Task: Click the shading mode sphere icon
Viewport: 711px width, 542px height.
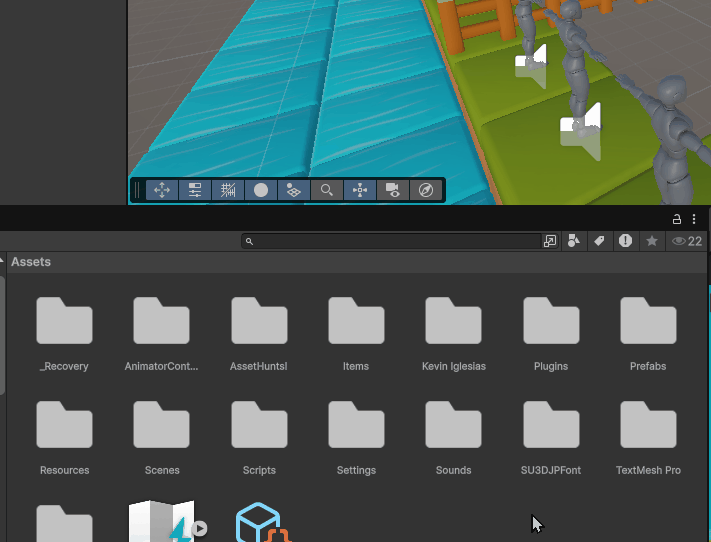Action: (261, 190)
